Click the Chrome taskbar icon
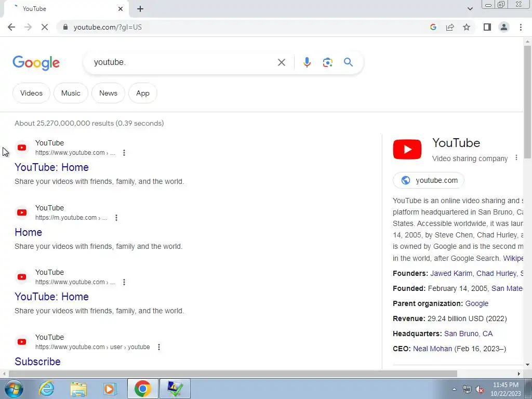The width and height of the screenshot is (532, 399). (142, 389)
